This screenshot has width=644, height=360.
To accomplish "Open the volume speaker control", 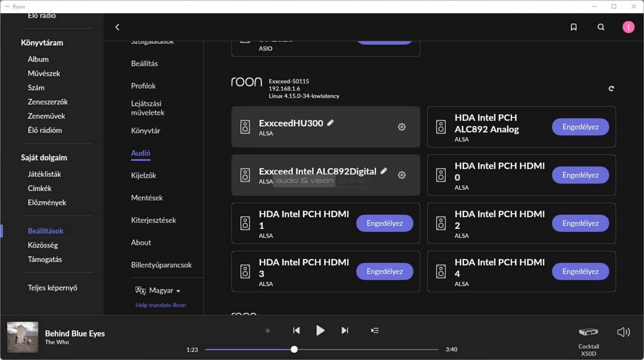I will pos(623,332).
